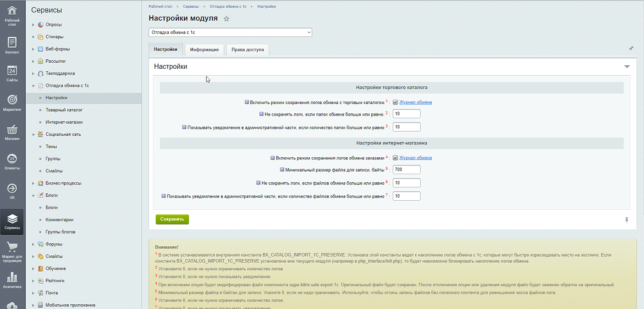644x309 pixels.
Task: Add page to favorites with star icon
Action: [227, 18]
